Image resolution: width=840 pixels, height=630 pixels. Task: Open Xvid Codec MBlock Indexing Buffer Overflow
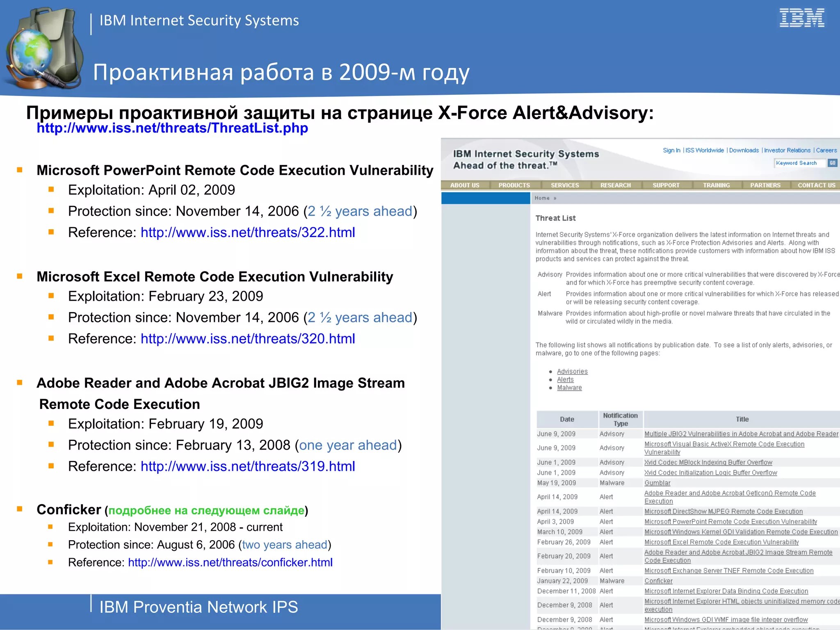(708, 463)
